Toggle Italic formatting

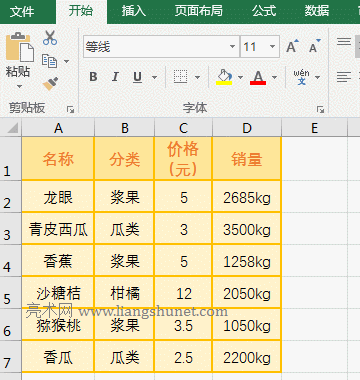[x=115, y=77]
